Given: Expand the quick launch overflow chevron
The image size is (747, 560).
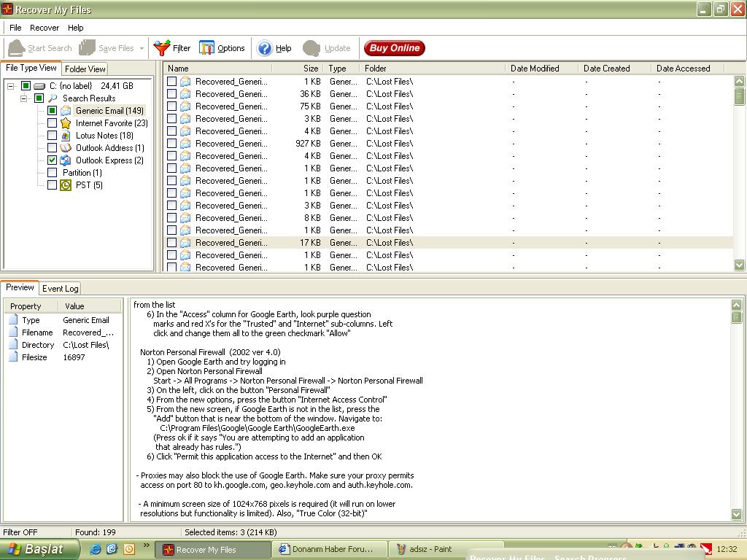Looking at the screenshot, I should (146, 545).
